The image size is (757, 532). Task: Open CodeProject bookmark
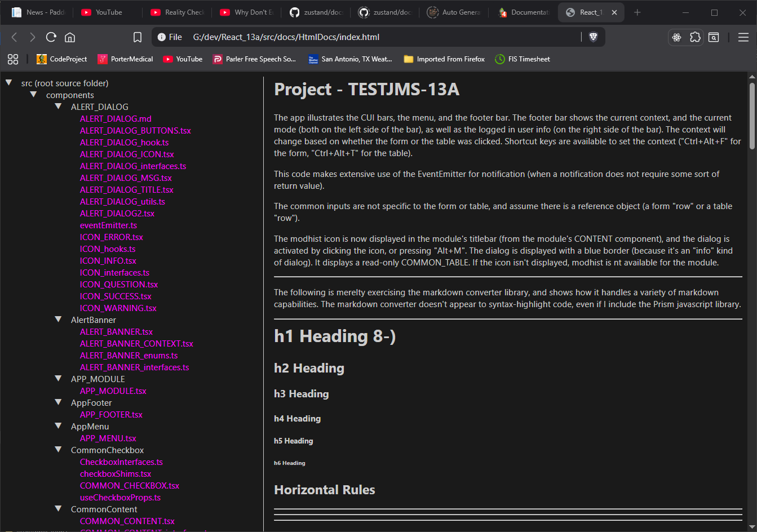point(62,59)
